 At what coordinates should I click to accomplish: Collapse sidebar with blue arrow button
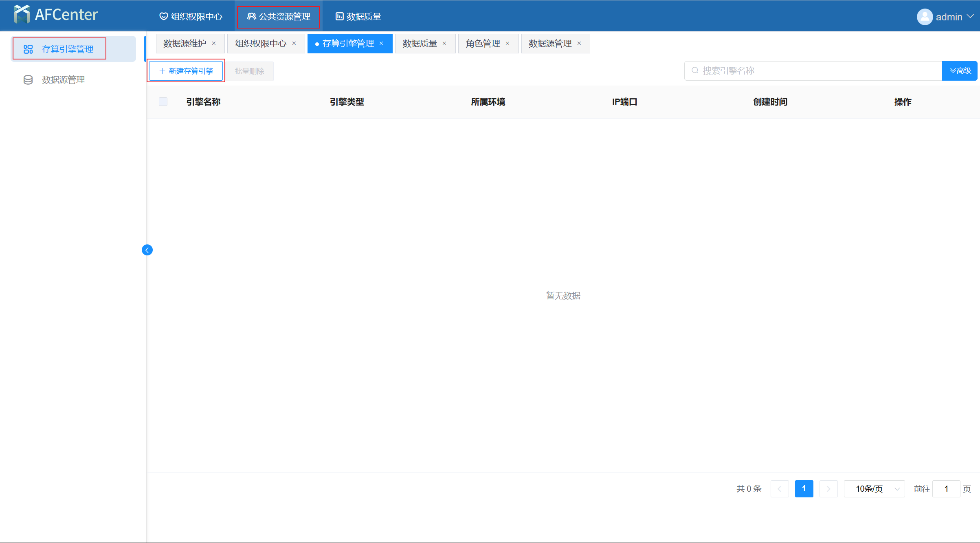click(147, 250)
